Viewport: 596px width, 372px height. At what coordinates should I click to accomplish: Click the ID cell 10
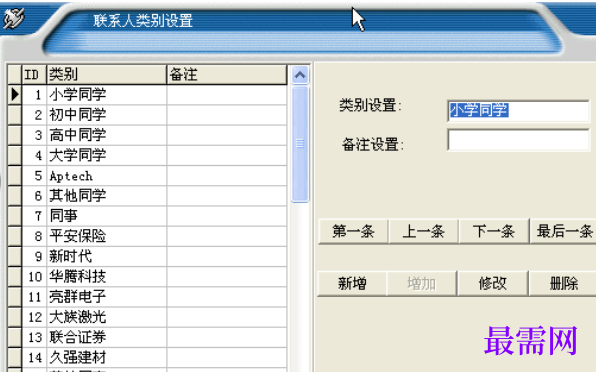(34, 276)
